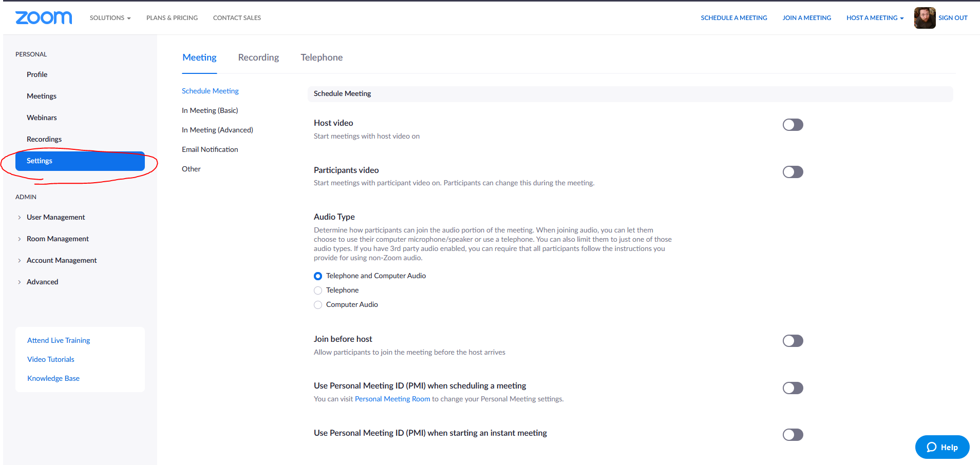Select Settings in the sidebar
980x465 pixels.
(80, 161)
